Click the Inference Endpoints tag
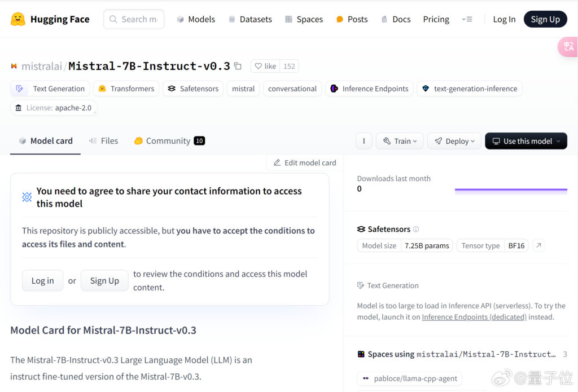578x392 pixels. pos(369,89)
